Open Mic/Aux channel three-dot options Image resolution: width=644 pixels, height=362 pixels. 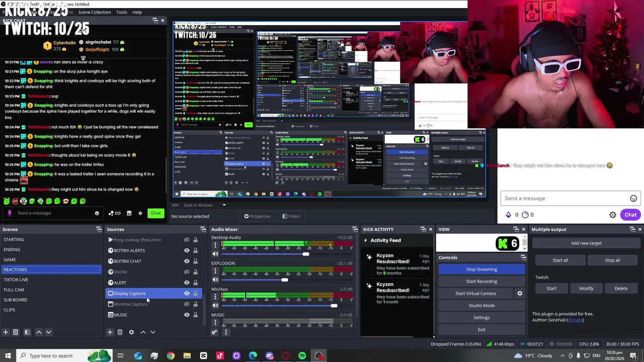[215, 297]
